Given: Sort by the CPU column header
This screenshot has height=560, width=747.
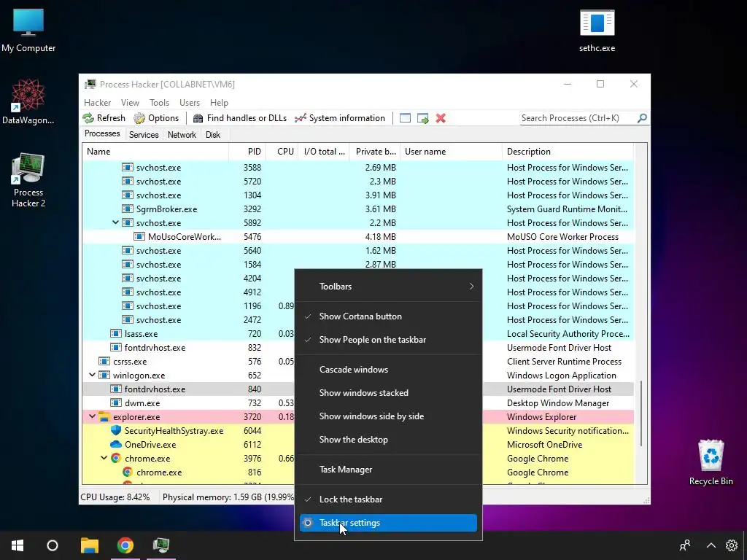Looking at the screenshot, I should coord(282,152).
